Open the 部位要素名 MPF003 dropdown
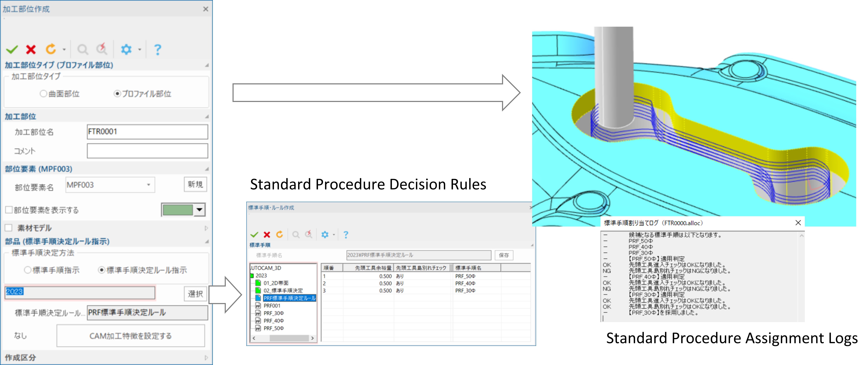This screenshot has width=868, height=365. click(x=148, y=185)
